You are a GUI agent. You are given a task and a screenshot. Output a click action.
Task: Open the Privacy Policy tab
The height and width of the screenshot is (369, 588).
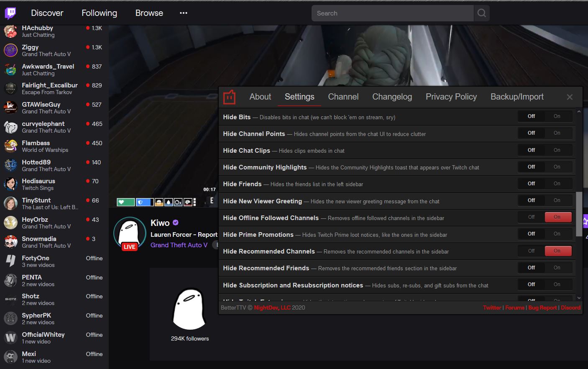451,97
